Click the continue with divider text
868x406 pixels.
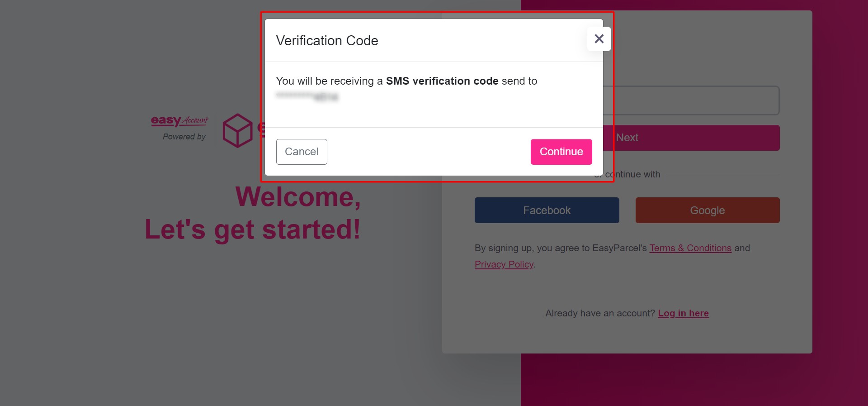627,174
